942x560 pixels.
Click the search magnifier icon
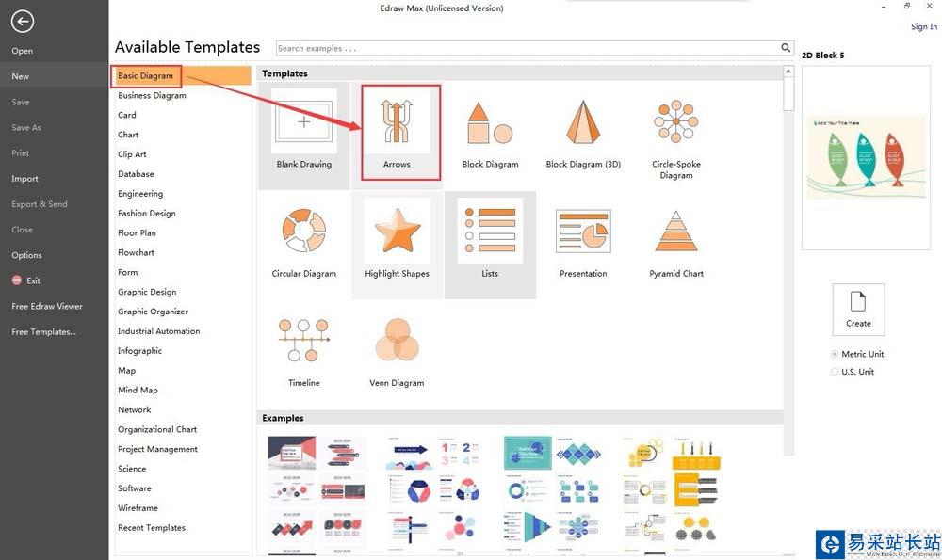pyautogui.click(x=786, y=47)
